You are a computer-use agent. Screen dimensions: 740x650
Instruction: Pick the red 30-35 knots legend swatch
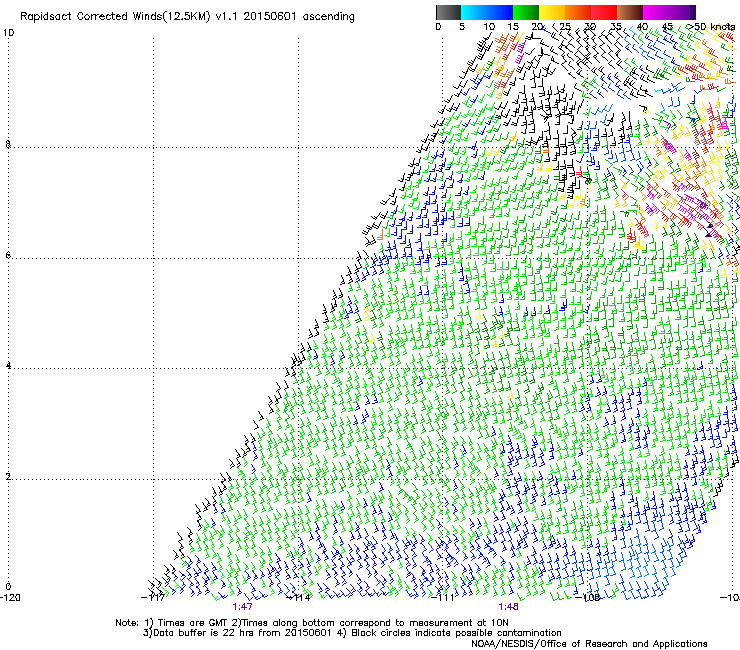click(x=604, y=12)
